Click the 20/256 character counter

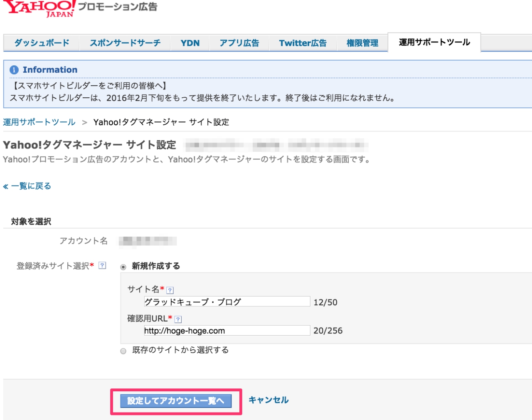[x=328, y=331]
